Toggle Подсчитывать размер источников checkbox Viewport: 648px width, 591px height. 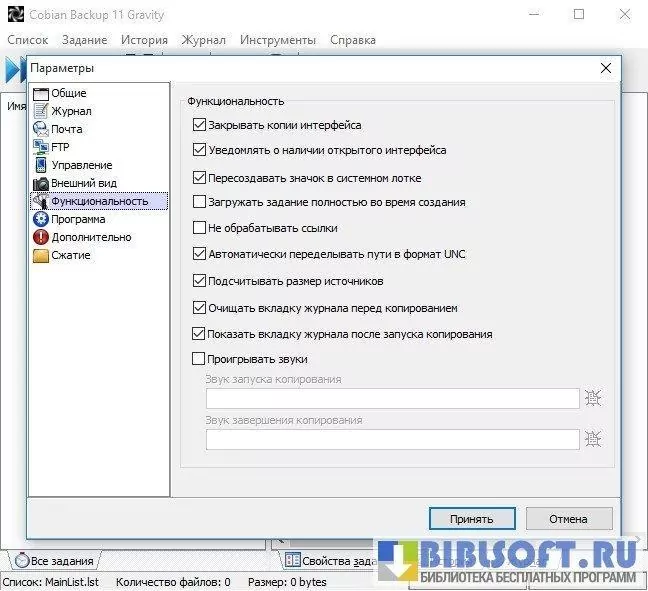click(x=198, y=281)
